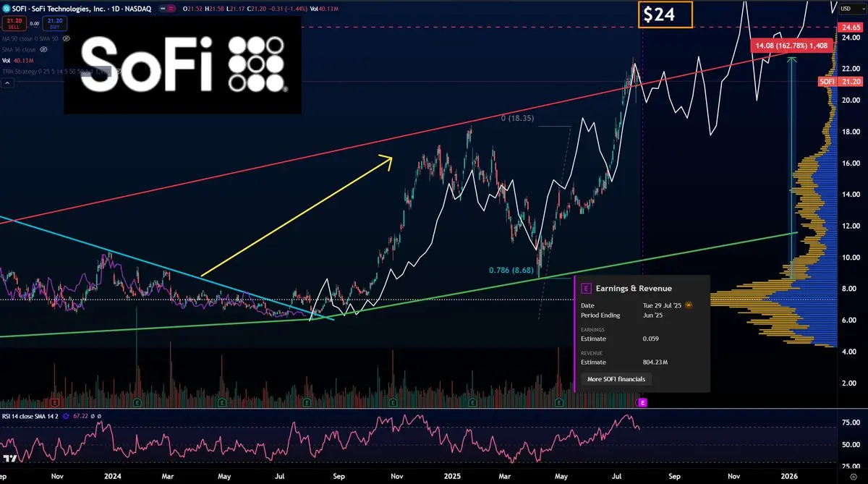
Task: Click the Fibonacci 0 (18.35) label
Action: click(516, 118)
